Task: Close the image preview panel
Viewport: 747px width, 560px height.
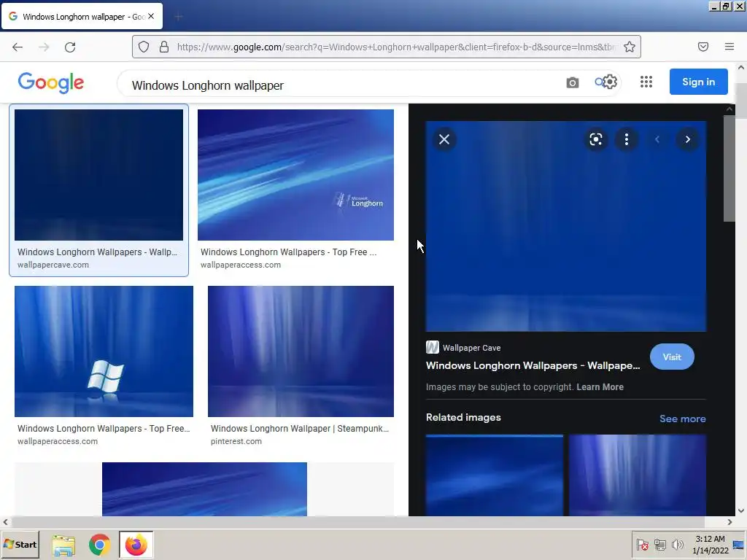Action: pyautogui.click(x=444, y=139)
